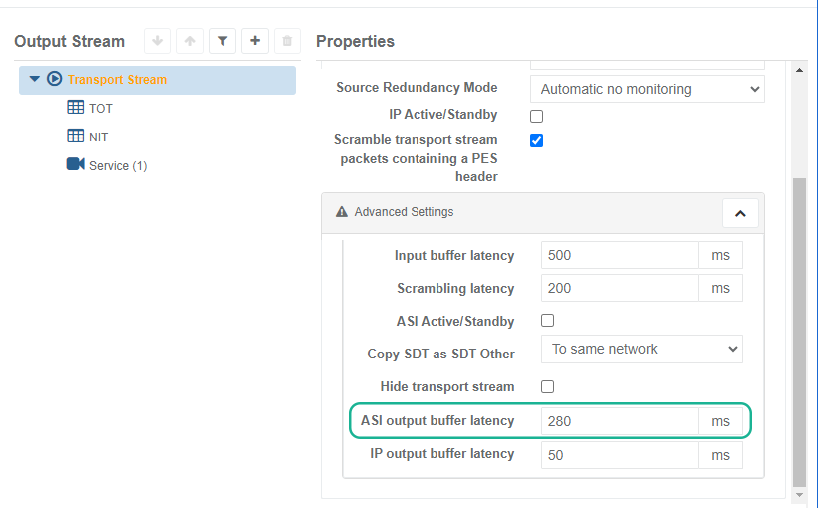Click the NIT table icon
The width and height of the screenshot is (818, 508).
point(76,136)
